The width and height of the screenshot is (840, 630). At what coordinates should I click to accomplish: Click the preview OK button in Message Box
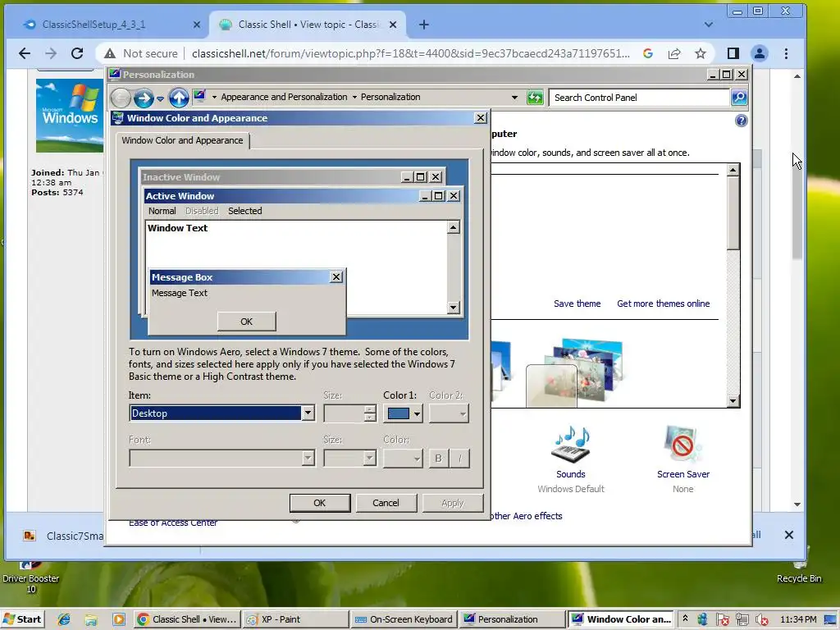click(246, 322)
